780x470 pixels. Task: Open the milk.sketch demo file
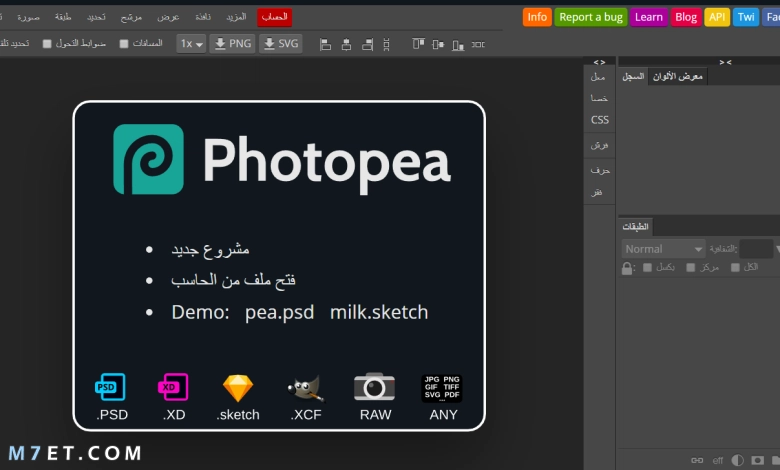[379, 312]
